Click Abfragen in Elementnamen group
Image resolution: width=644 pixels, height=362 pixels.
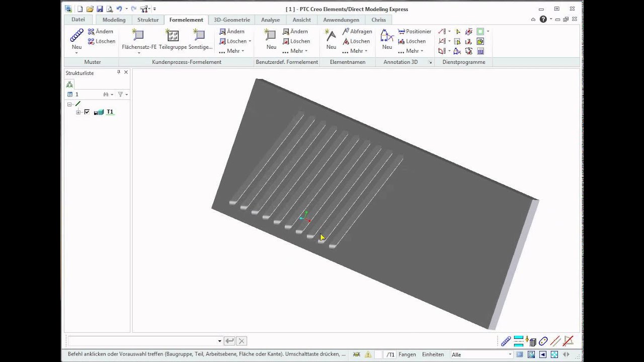[x=357, y=31]
